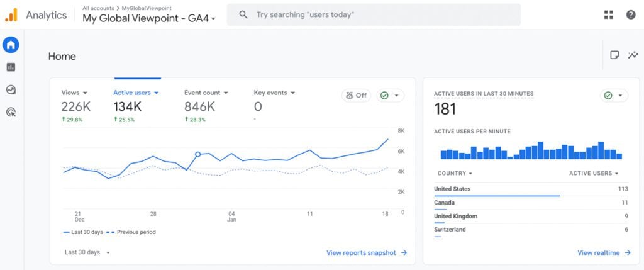Open the Active users metric dropdown
Image resolution: width=644 pixels, height=270 pixels.
pyautogui.click(x=136, y=93)
